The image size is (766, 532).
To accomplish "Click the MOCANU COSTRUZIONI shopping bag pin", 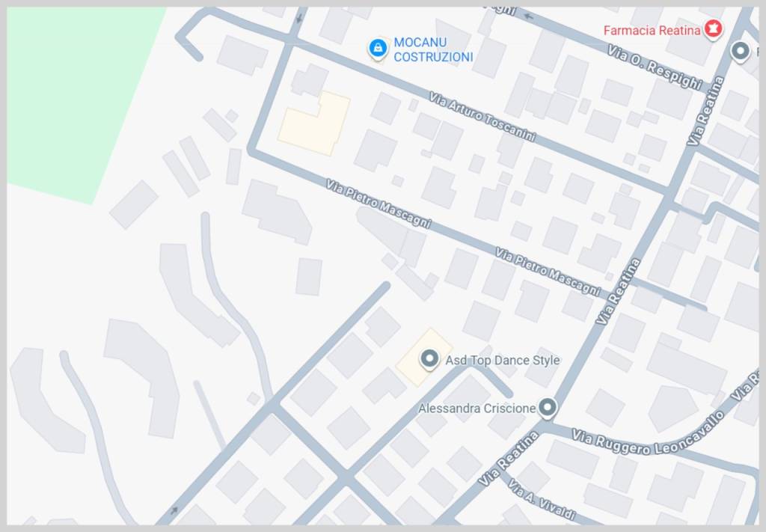I will pos(378,49).
